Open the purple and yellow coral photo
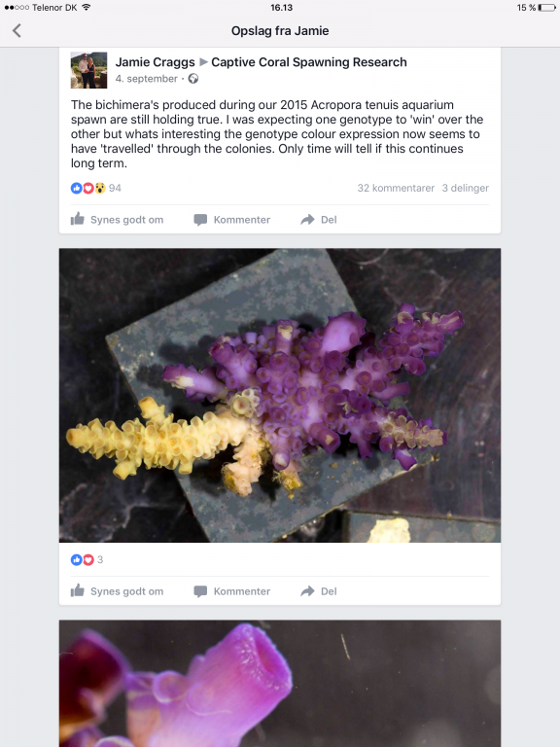Viewport: 560px width, 747px height. (280, 396)
